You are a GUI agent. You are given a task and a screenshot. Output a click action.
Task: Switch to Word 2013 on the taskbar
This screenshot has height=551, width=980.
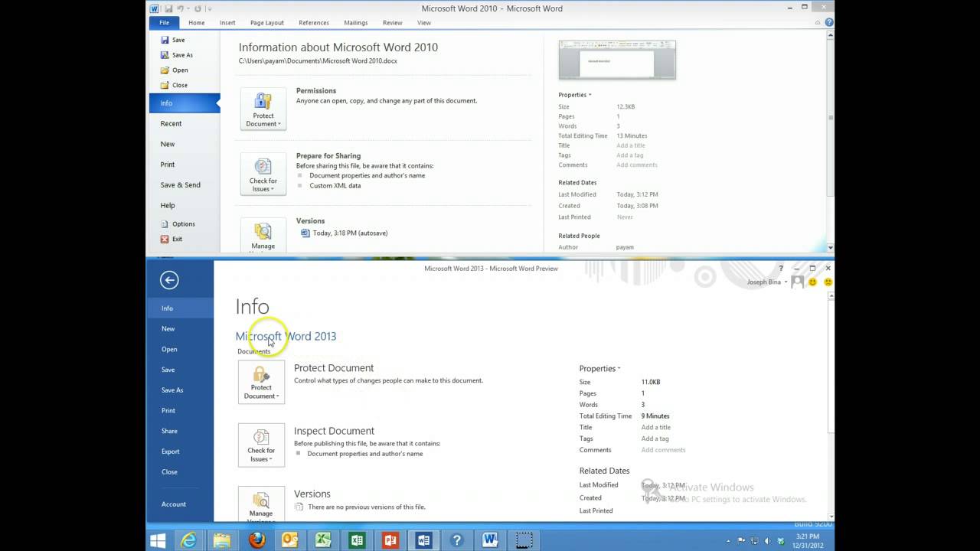click(x=424, y=541)
